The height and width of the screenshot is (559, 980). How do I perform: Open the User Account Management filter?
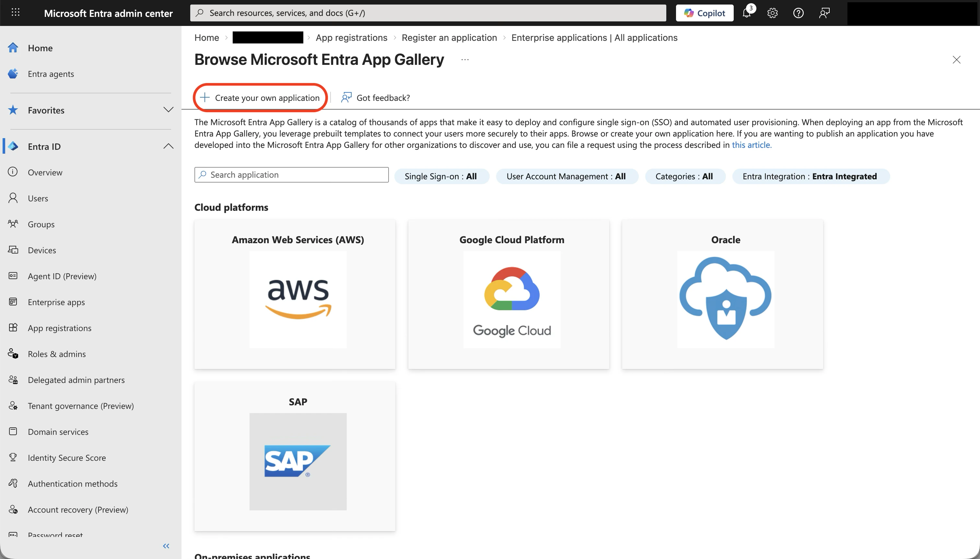pyautogui.click(x=567, y=176)
